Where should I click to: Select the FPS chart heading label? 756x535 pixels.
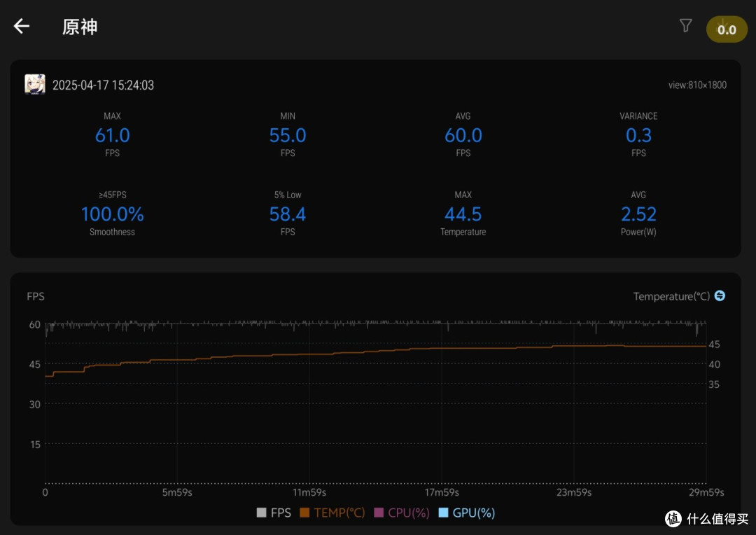click(x=36, y=296)
